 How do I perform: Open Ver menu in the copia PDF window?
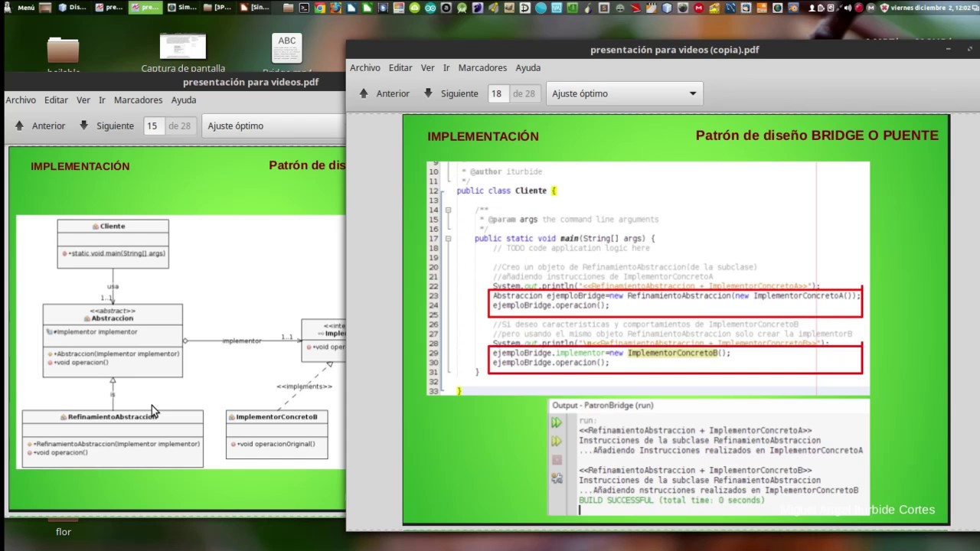(x=428, y=67)
